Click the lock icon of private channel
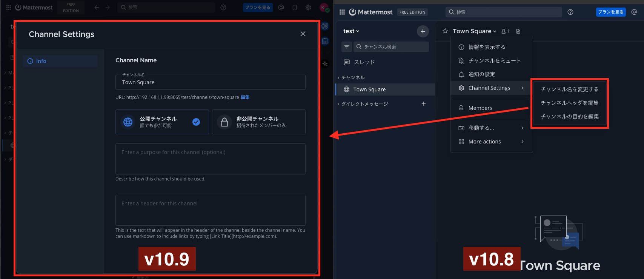This screenshot has height=279, width=644. (224, 122)
